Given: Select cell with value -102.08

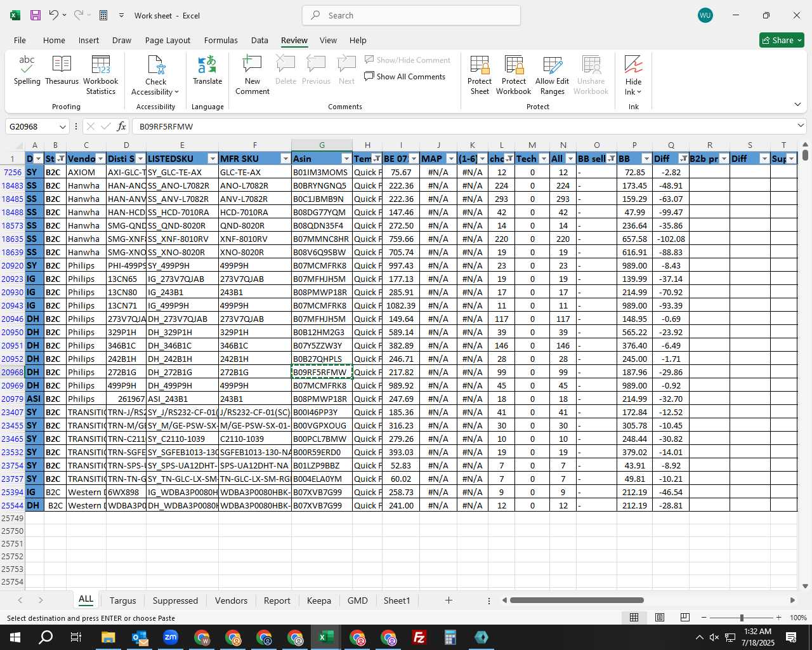Looking at the screenshot, I should (x=671, y=239).
